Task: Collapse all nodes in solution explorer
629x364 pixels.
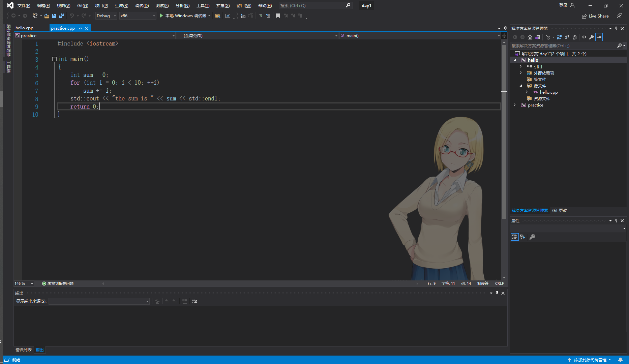Action: tap(567, 37)
